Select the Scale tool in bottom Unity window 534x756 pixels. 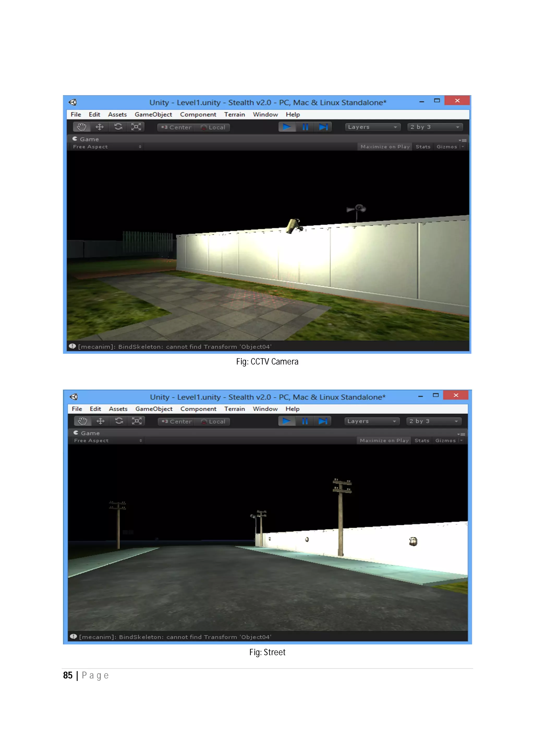[137, 421]
